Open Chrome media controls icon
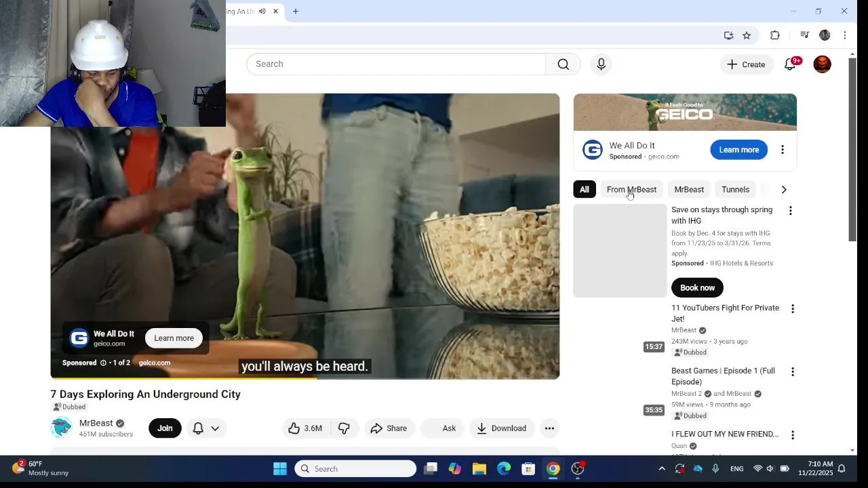 (x=804, y=35)
